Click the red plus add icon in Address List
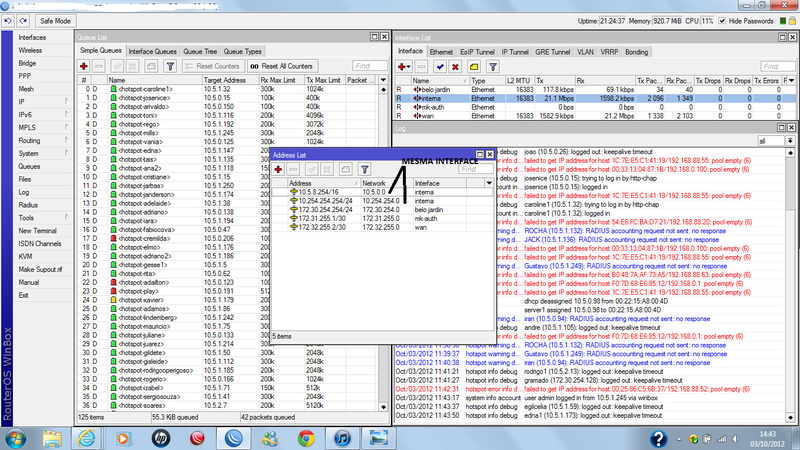 (279, 170)
